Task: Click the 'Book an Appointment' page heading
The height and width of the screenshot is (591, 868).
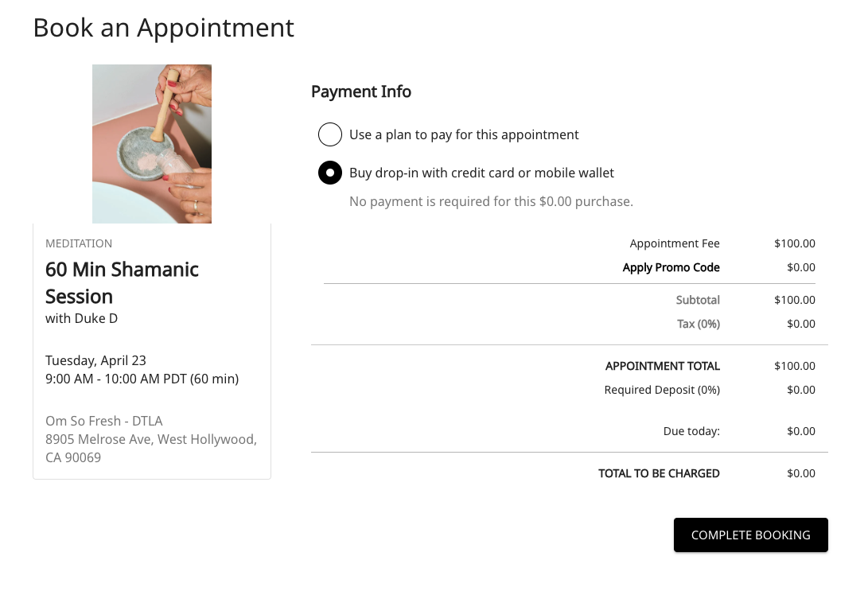Action: pos(163,28)
